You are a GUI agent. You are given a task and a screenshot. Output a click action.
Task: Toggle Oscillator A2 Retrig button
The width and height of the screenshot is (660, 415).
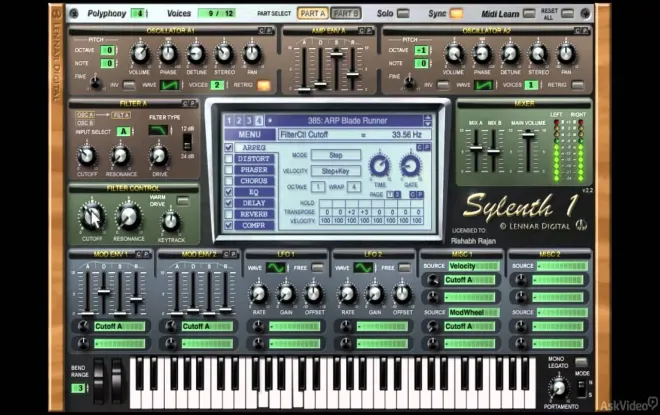[x=578, y=85]
